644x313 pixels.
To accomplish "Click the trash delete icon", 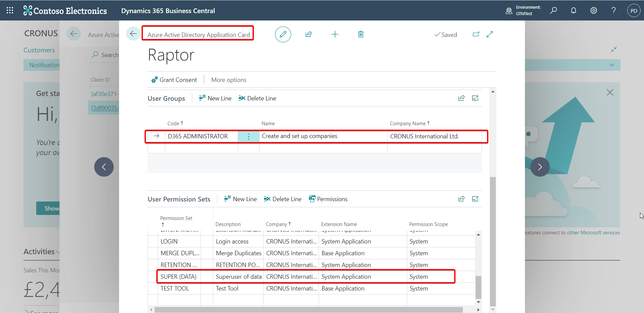I will [x=361, y=34].
